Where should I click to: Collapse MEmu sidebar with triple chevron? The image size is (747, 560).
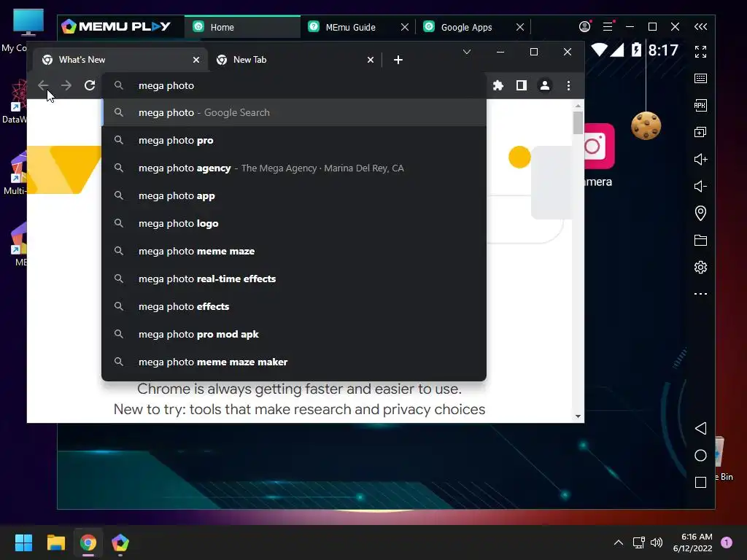tap(700, 27)
